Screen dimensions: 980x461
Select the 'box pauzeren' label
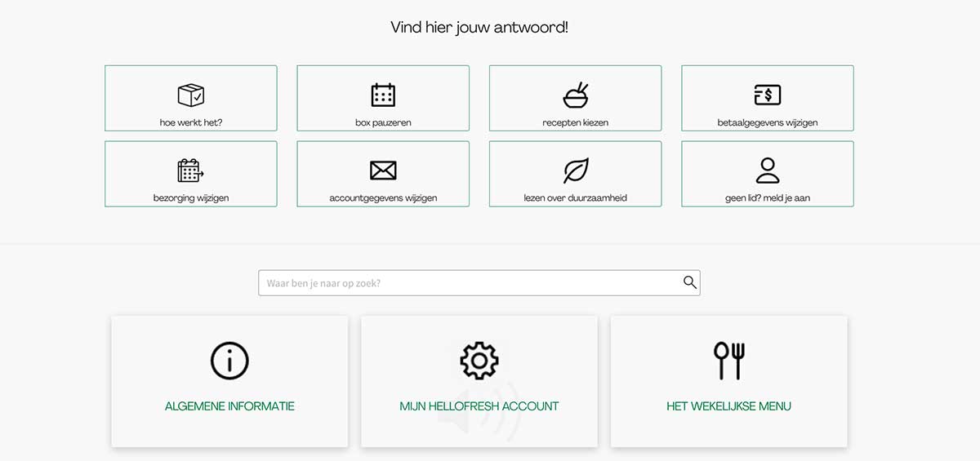pyautogui.click(x=383, y=123)
